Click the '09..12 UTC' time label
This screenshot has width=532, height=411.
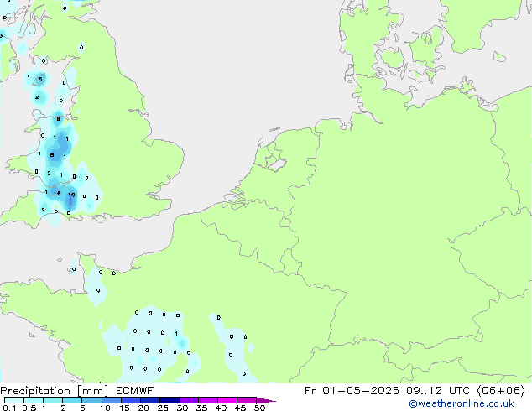coord(439,391)
